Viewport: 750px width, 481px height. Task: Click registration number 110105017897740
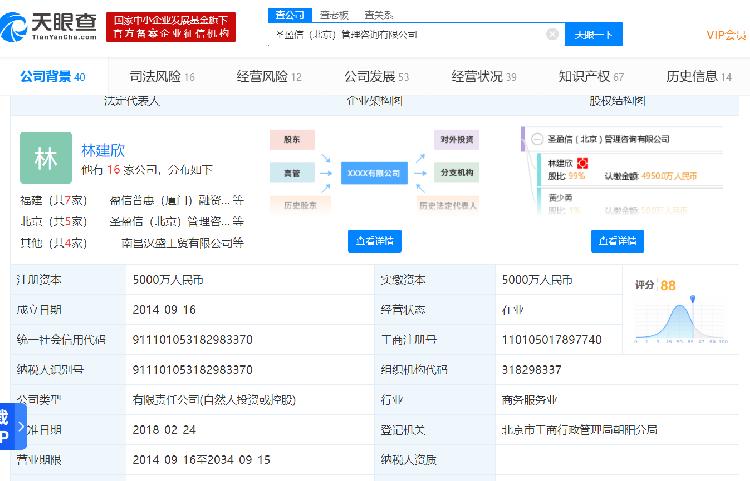click(551, 339)
